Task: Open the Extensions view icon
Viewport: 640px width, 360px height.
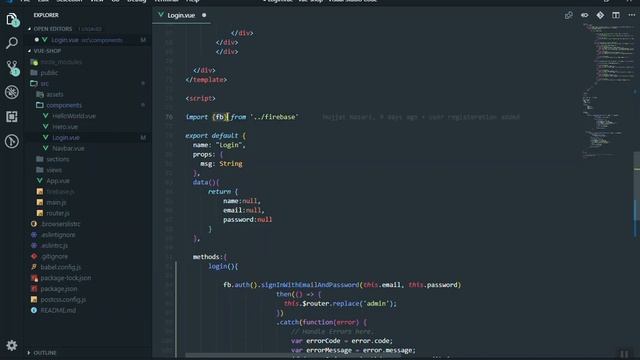Action: [12, 117]
